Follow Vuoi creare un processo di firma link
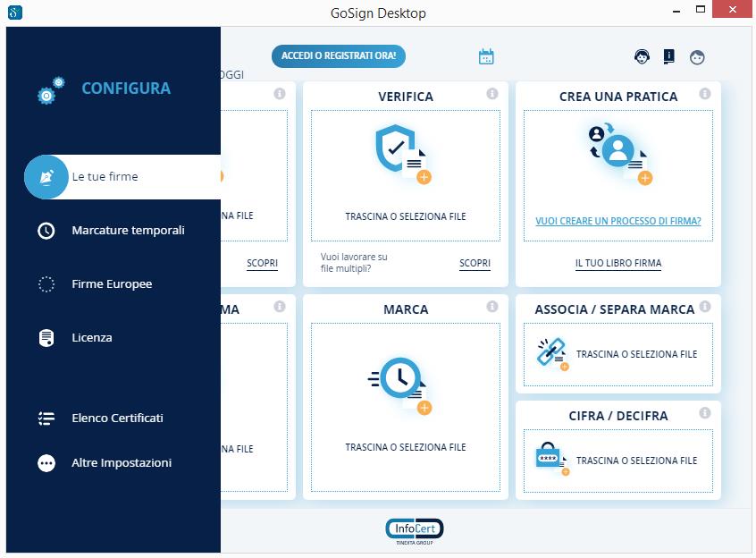 617,221
